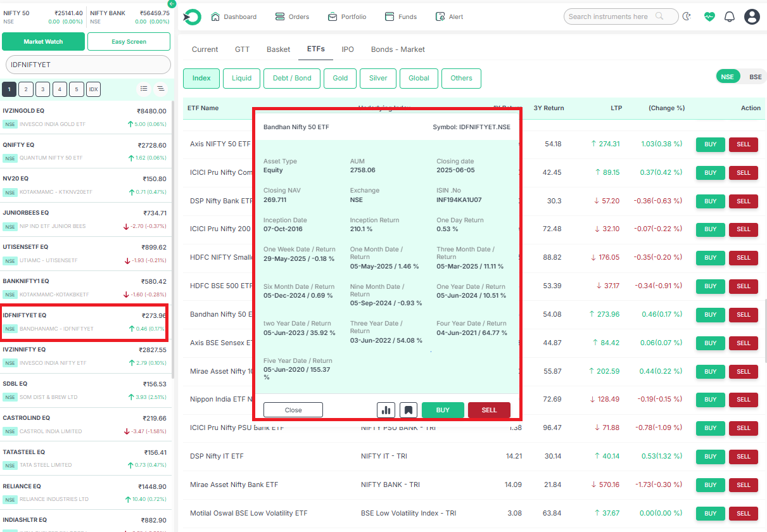Click the NIFTY BANK index ticker
This screenshot has width=767, height=532.
pyautogui.click(x=130, y=16)
